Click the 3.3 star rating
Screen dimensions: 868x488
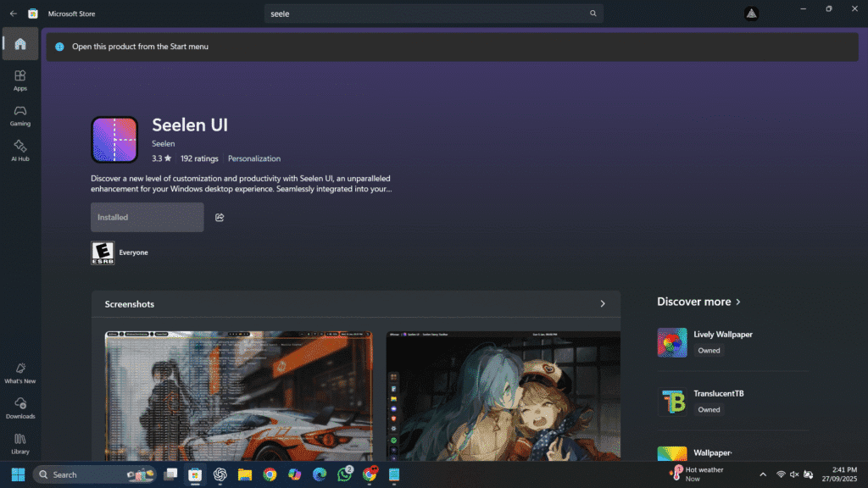162,158
